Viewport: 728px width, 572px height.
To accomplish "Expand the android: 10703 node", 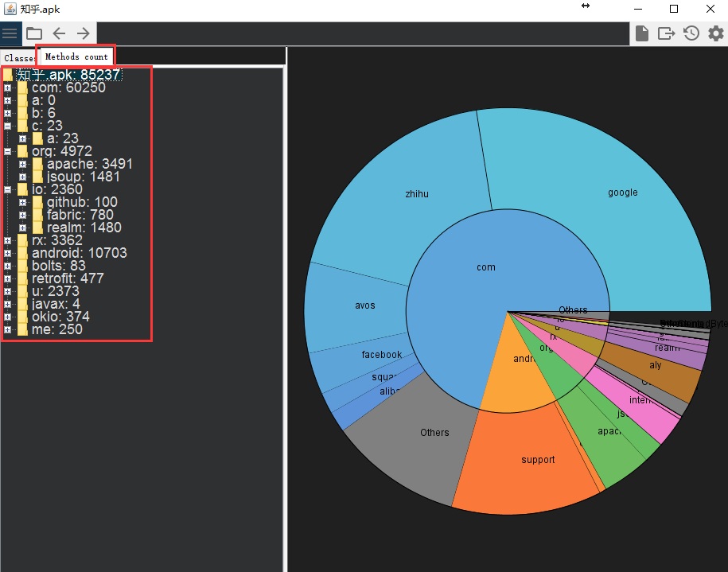I will coord(7,254).
